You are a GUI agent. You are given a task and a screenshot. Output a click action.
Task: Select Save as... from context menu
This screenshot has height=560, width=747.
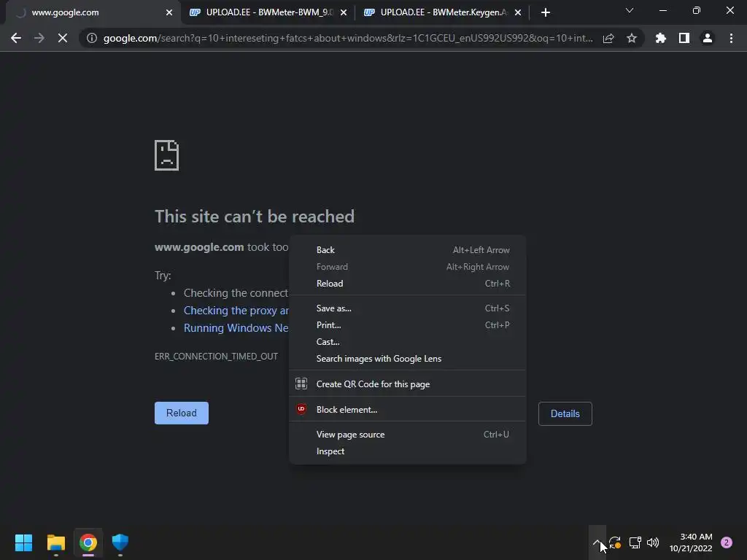(x=408, y=308)
